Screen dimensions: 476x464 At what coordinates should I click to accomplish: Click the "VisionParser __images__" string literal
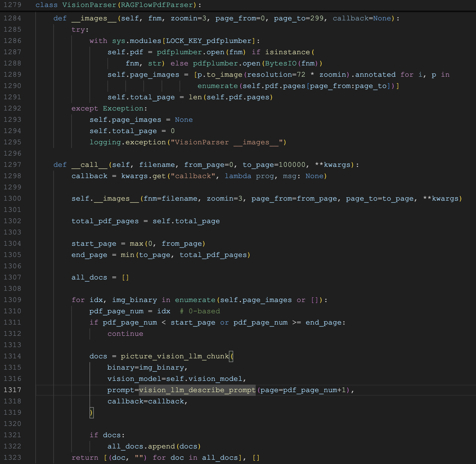[227, 142]
